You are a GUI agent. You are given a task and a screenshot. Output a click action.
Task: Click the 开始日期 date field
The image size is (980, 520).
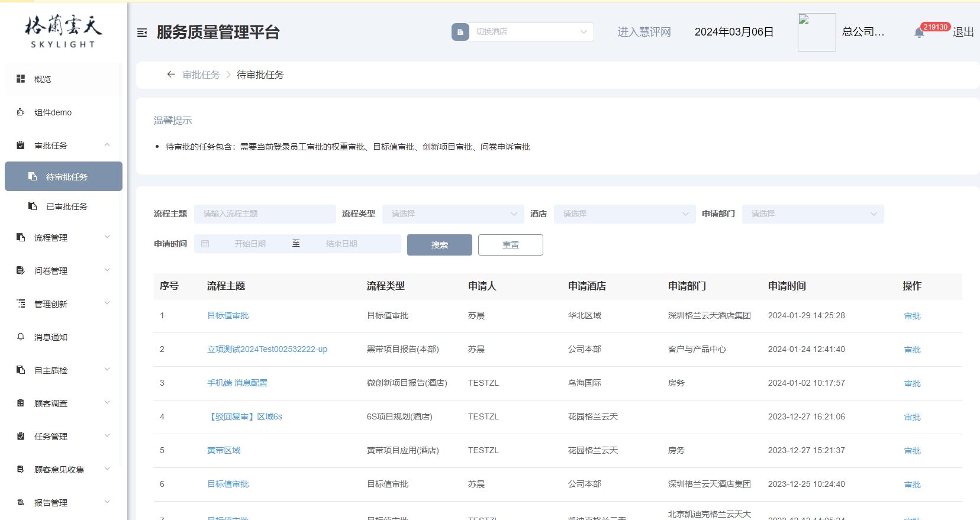(x=250, y=244)
